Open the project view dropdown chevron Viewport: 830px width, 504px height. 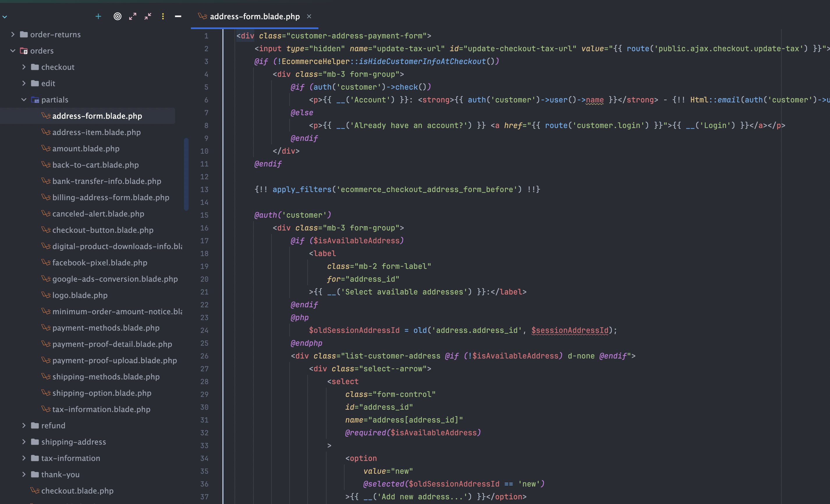click(5, 17)
